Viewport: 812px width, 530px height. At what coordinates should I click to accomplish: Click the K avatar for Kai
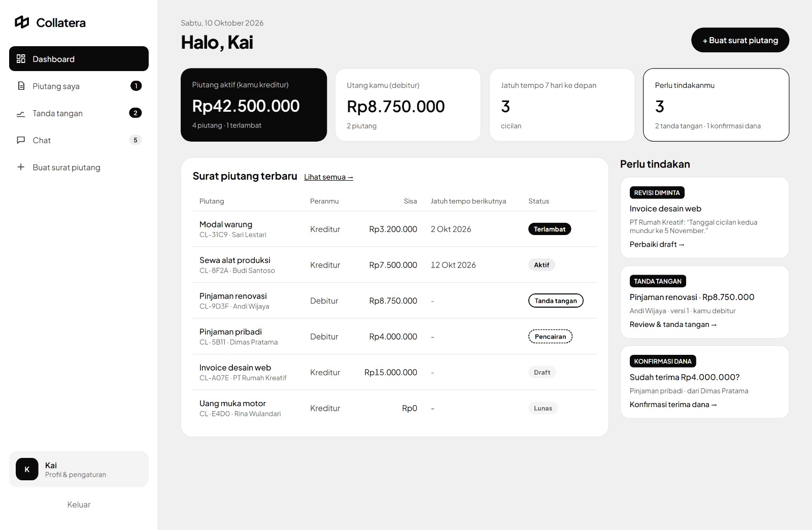point(27,469)
